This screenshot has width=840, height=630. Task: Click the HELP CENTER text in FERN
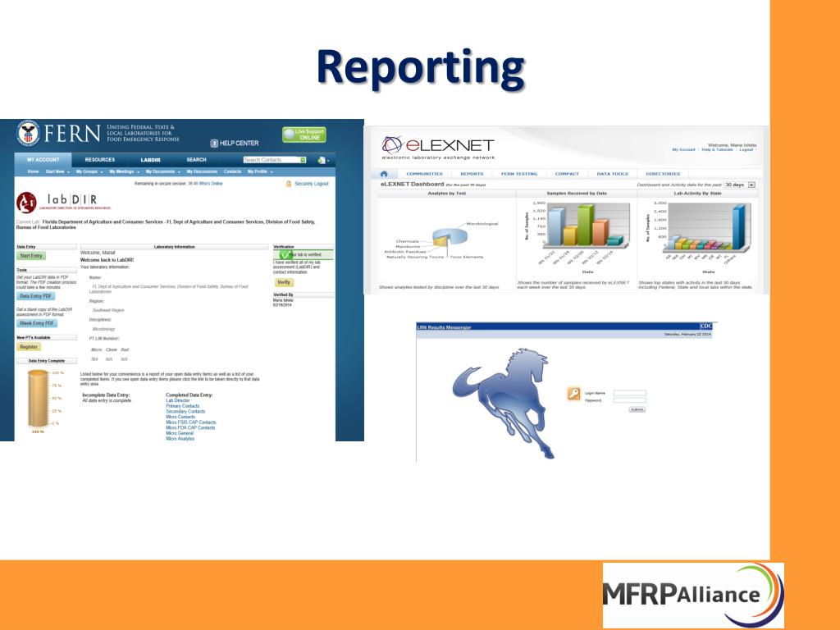[239, 143]
